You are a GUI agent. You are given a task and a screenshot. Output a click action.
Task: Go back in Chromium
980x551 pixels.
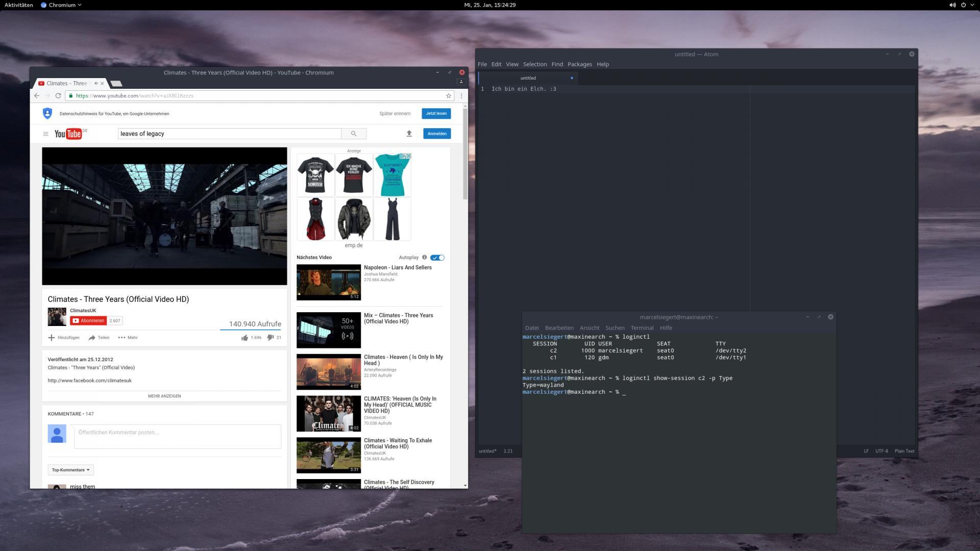coord(36,95)
